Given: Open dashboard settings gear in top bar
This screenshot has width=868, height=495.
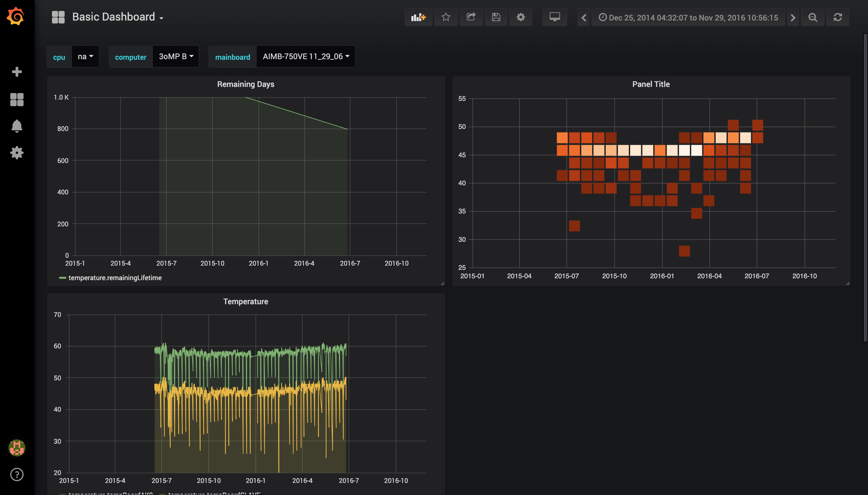Looking at the screenshot, I should pyautogui.click(x=520, y=17).
